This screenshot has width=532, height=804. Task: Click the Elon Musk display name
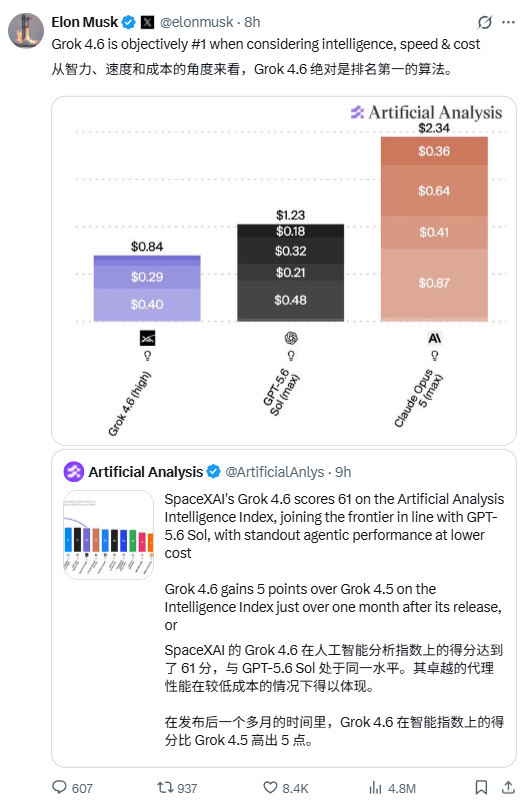[x=85, y=22]
